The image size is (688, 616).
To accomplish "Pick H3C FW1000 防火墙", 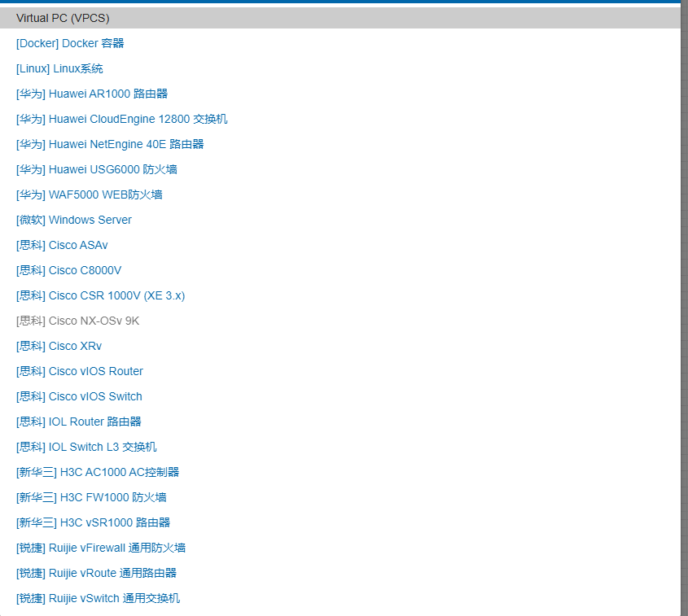I will tap(91, 497).
